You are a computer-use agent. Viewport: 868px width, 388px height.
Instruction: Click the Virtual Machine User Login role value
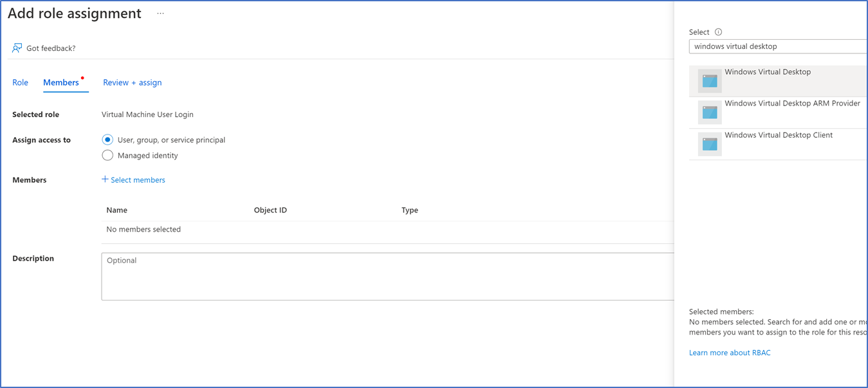(x=147, y=115)
